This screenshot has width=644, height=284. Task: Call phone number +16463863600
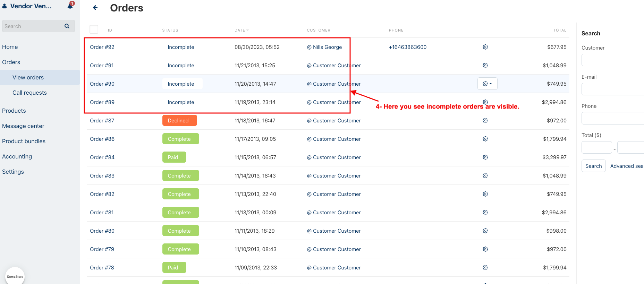pyautogui.click(x=408, y=47)
